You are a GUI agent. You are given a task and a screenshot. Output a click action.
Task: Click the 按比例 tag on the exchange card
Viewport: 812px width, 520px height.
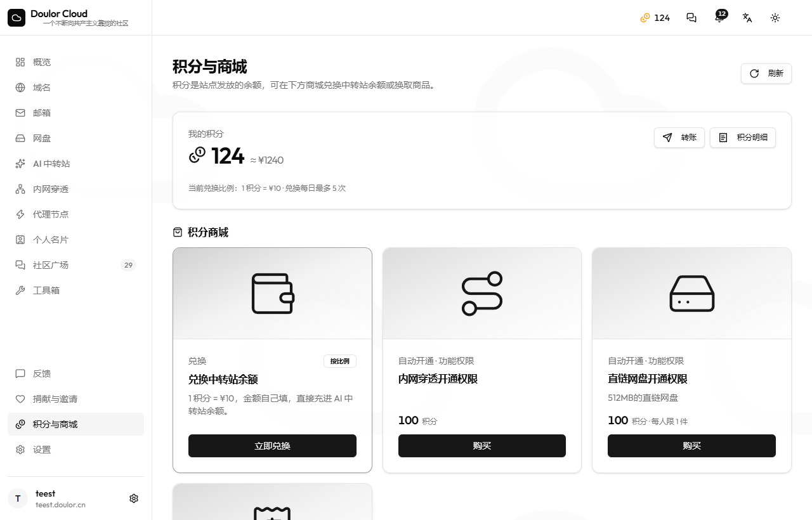click(x=340, y=361)
